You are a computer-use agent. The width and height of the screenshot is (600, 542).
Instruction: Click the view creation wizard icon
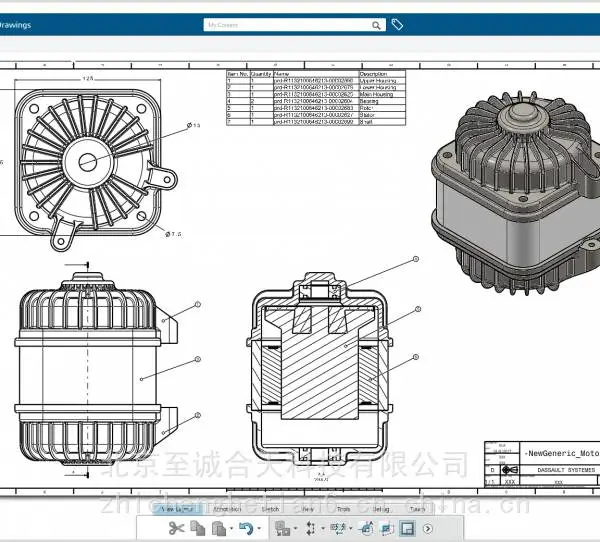pyautogui.click(x=282, y=528)
